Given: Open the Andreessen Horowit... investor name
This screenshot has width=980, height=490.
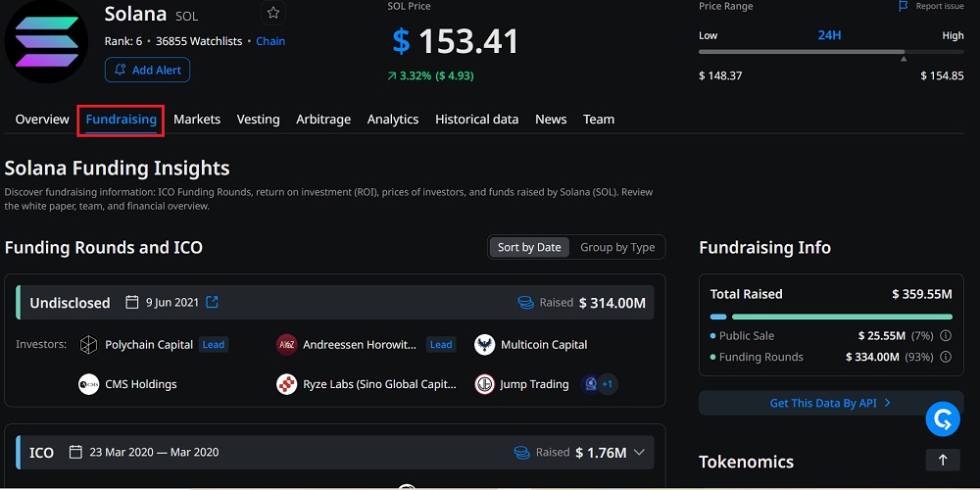Looking at the screenshot, I should [x=360, y=345].
